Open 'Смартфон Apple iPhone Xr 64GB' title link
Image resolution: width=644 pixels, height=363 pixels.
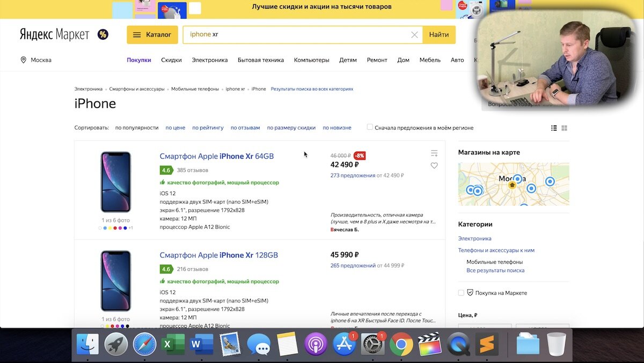point(217,157)
